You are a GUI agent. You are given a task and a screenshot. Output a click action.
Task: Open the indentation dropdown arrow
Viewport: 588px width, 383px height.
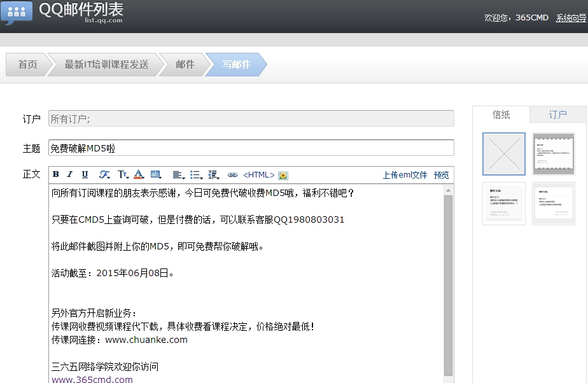pyautogui.click(x=220, y=177)
